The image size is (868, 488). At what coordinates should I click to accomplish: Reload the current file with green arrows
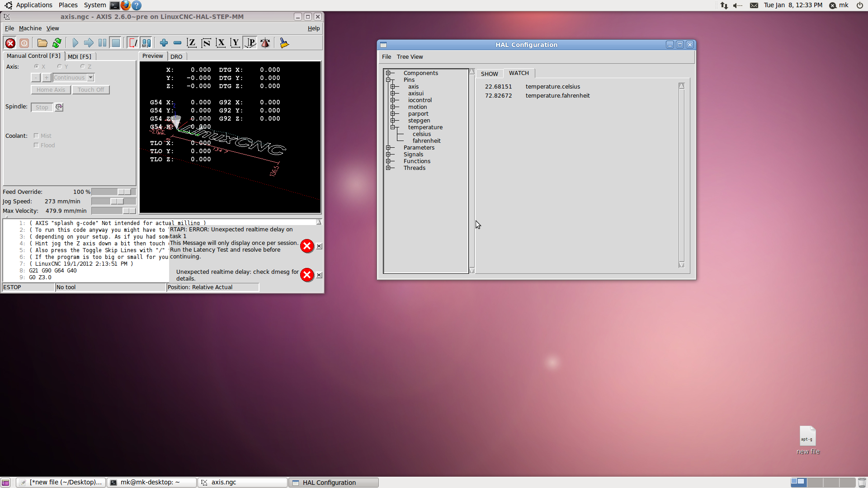pyautogui.click(x=57, y=43)
